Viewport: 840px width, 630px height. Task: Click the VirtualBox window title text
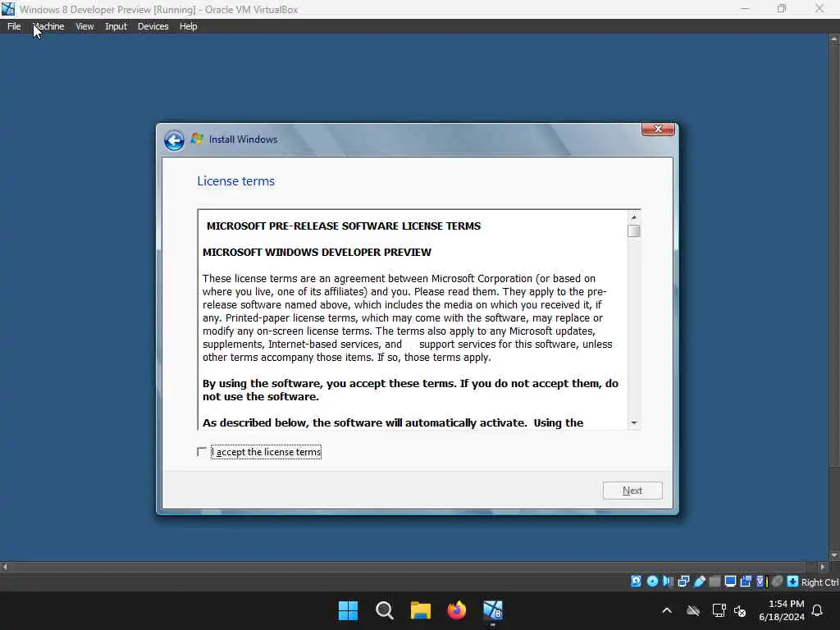point(158,9)
